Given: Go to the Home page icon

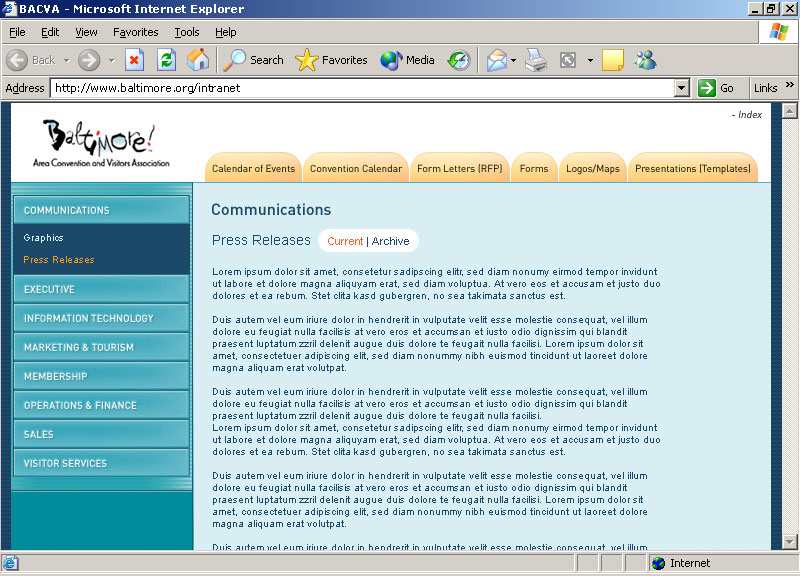Looking at the screenshot, I should click(198, 60).
